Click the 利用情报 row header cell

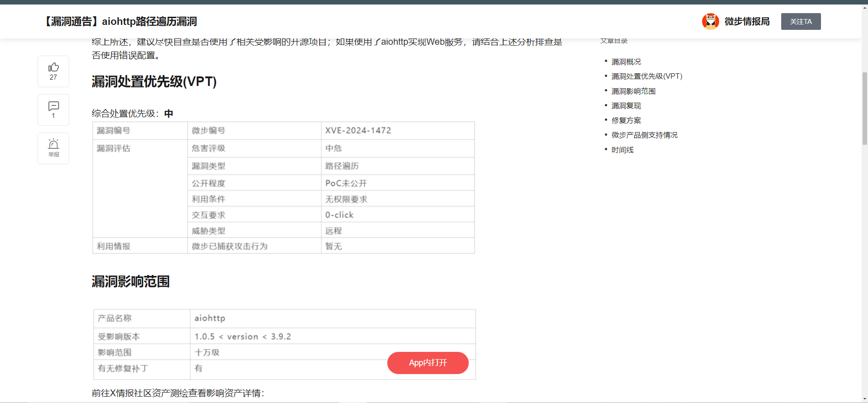(x=140, y=246)
